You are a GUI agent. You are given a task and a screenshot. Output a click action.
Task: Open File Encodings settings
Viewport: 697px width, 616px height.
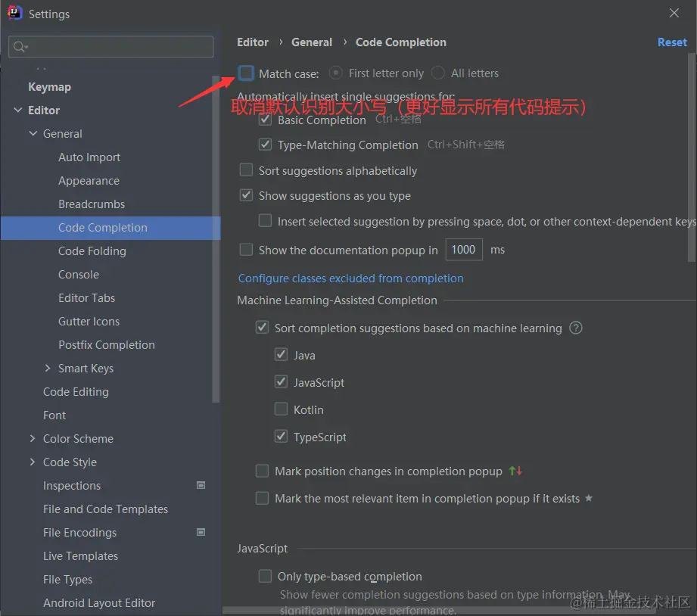[x=79, y=533]
